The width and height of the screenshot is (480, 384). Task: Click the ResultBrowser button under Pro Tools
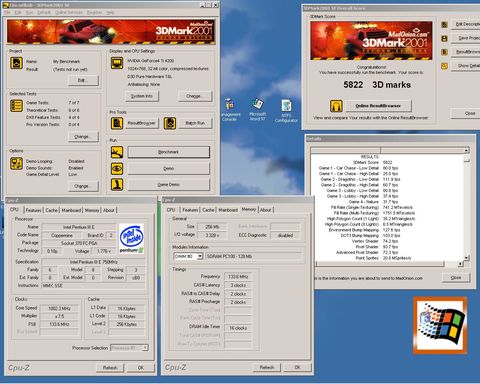142,123
